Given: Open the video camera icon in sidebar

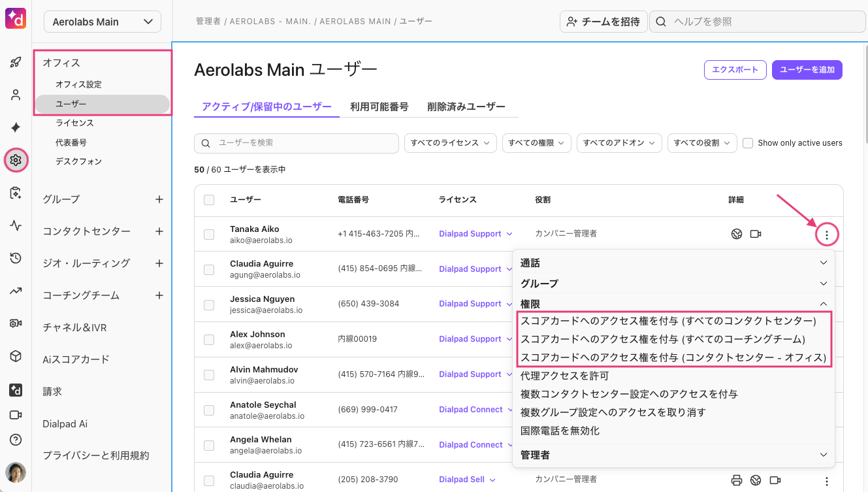Looking at the screenshot, I should click(x=16, y=415).
